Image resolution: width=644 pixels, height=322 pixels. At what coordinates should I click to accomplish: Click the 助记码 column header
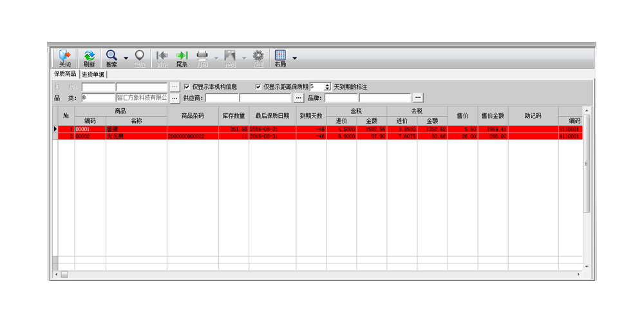click(x=533, y=116)
